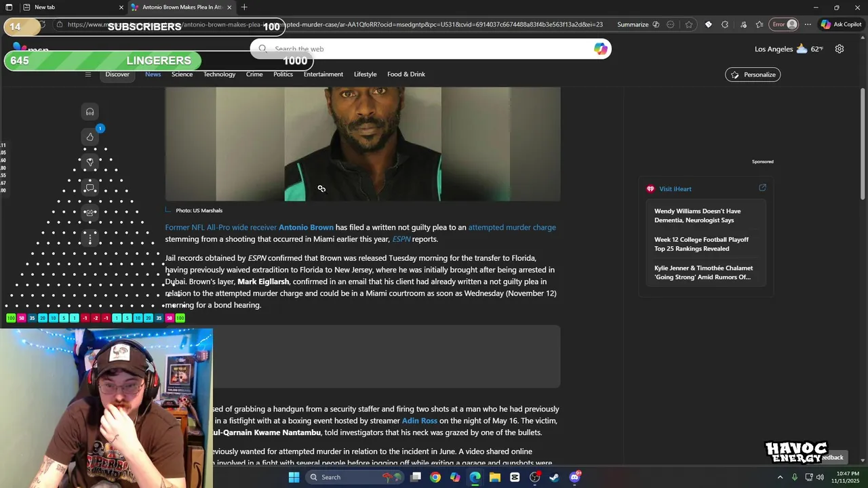Open OBS Studio from taskbar
Viewport: 868px width, 488px height.
(535, 477)
